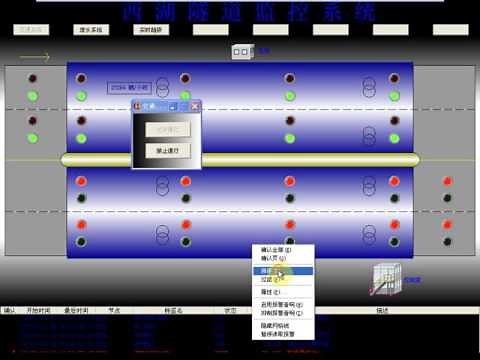Image resolution: width=480 pixels, height=360 pixels.
Task: Click the 显示系统 button in top row
Action: (x=91, y=30)
